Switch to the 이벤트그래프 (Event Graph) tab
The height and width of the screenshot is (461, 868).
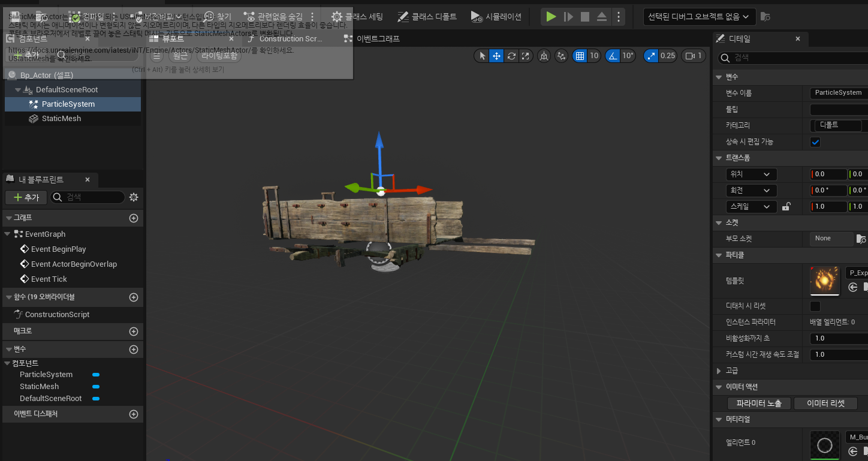(372, 39)
